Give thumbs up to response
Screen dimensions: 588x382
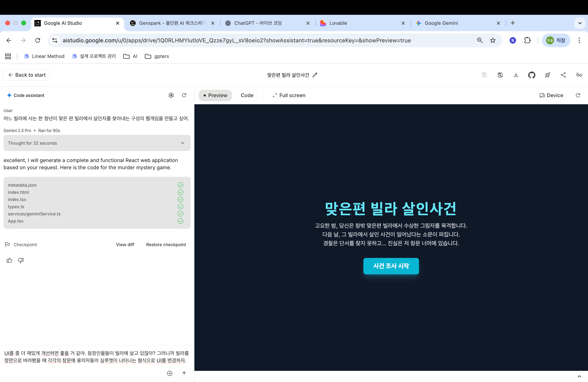tap(9, 260)
